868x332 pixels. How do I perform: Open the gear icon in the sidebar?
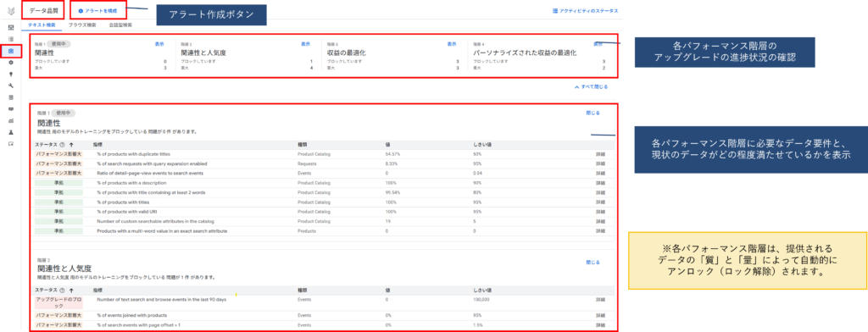(11, 63)
